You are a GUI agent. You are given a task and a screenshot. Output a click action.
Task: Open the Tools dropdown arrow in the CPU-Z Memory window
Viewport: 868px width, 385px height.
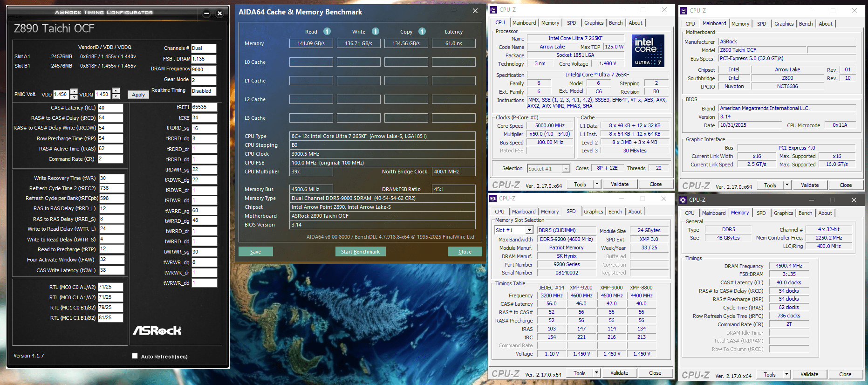click(786, 374)
